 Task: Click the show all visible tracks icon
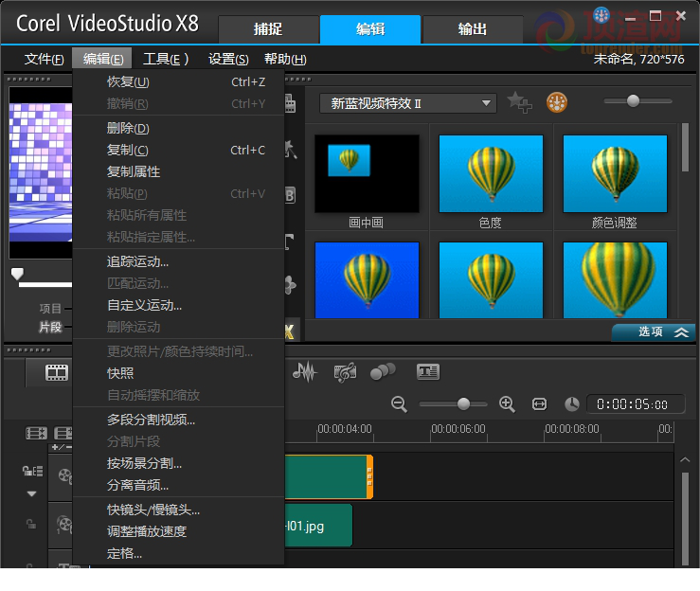(36, 433)
